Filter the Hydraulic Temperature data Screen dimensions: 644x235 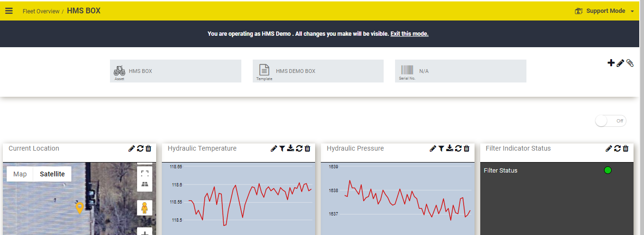point(282,148)
